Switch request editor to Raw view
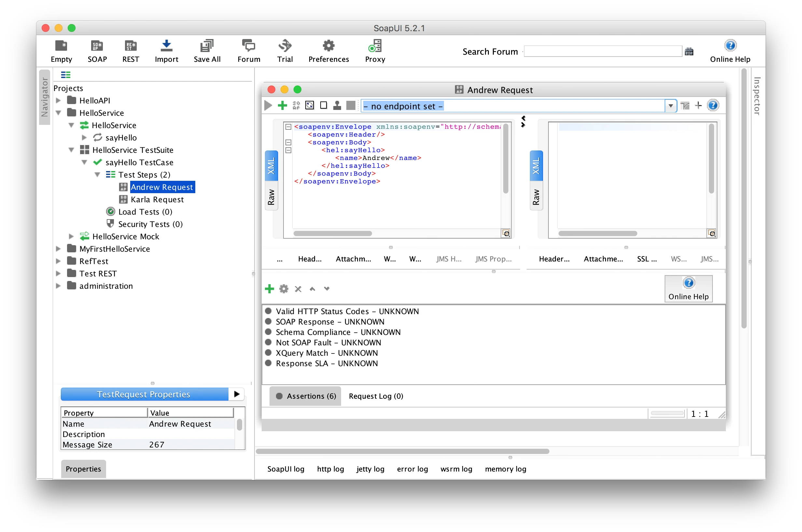 pyautogui.click(x=271, y=197)
